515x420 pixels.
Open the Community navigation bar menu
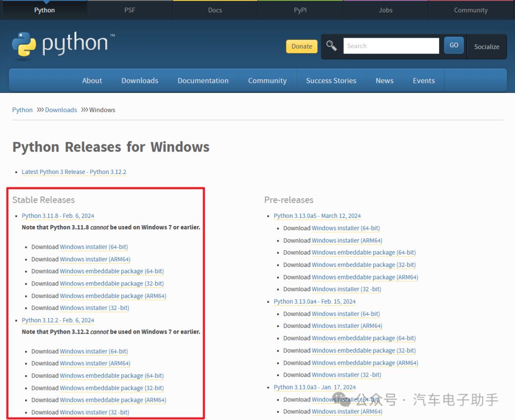(268, 81)
